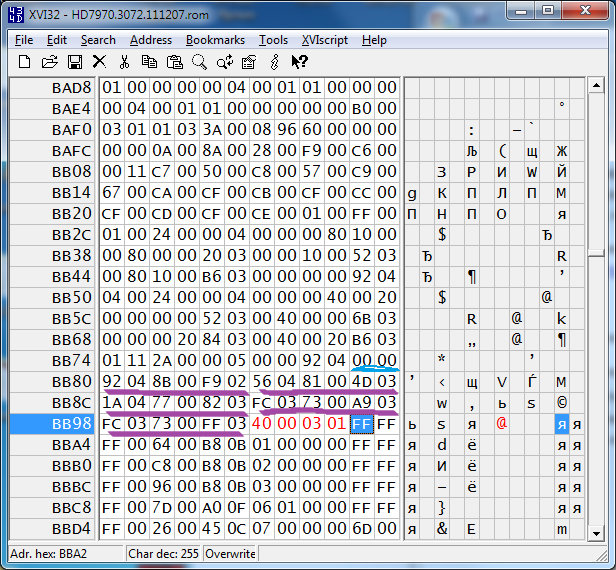The width and height of the screenshot is (616, 570).
Task: Save the ROM with the floppy icon
Action: [75, 62]
